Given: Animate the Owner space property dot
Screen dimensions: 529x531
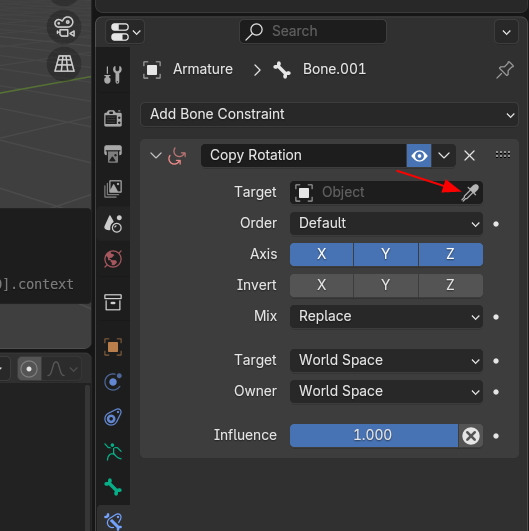Looking at the screenshot, I should click(x=496, y=392).
